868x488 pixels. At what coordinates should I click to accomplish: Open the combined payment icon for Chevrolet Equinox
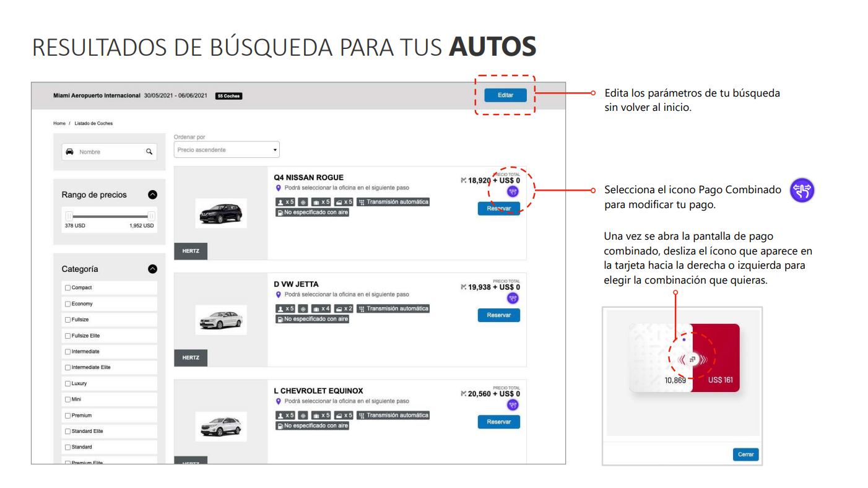click(x=513, y=405)
